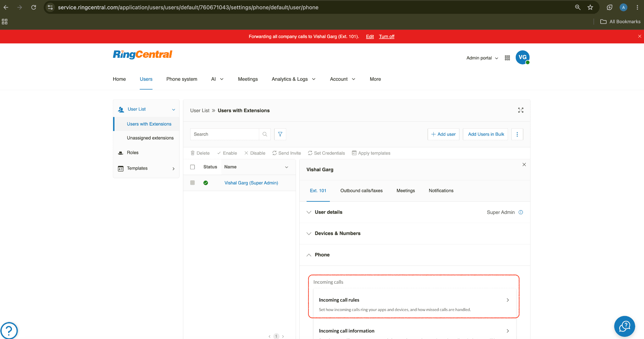Click Turn off in the forwarding banner
This screenshot has height=339, width=644.
pyautogui.click(x=386, y=36)
